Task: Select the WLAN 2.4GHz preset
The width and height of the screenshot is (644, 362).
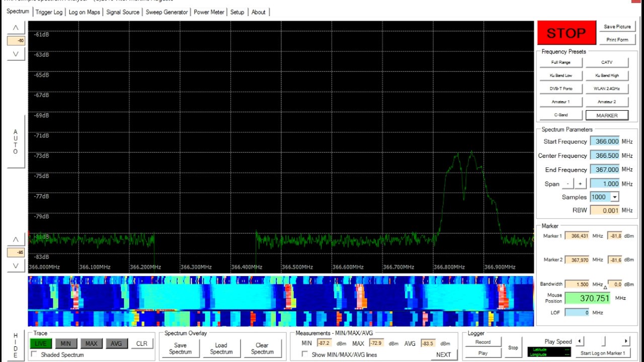Action: 607,88
